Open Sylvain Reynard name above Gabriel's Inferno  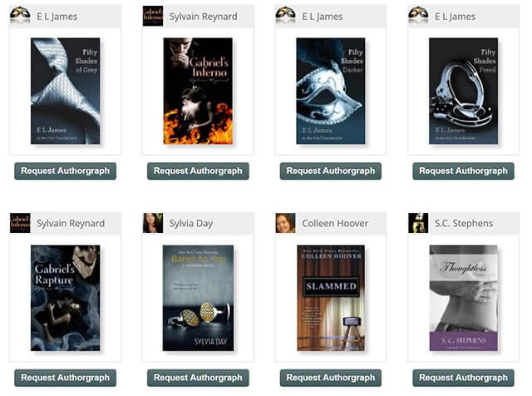pos(203,17)
